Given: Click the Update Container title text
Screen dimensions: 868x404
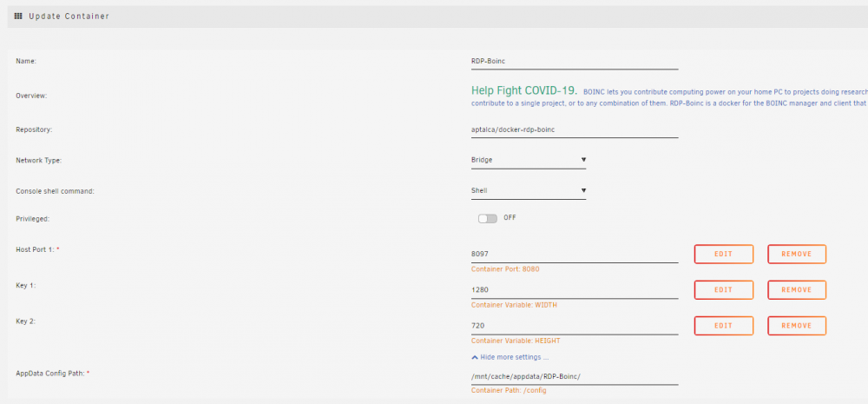Looking at the screenshot, I should (69, 16).
